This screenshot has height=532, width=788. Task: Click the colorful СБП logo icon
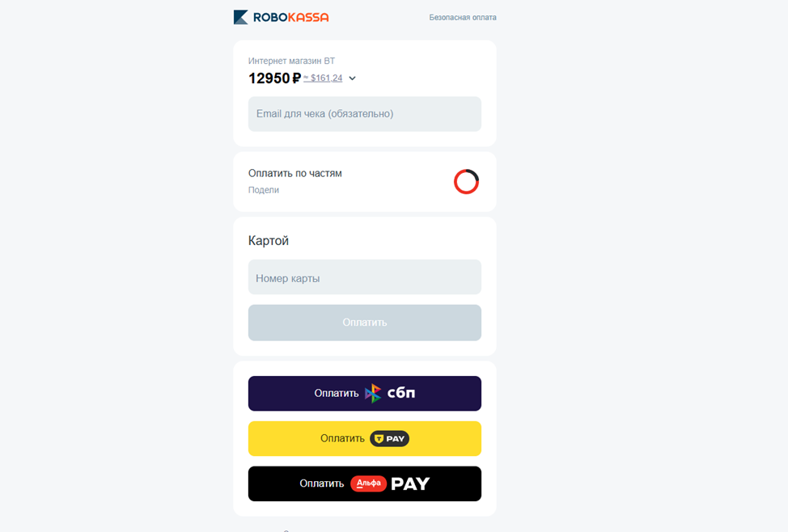373,394
